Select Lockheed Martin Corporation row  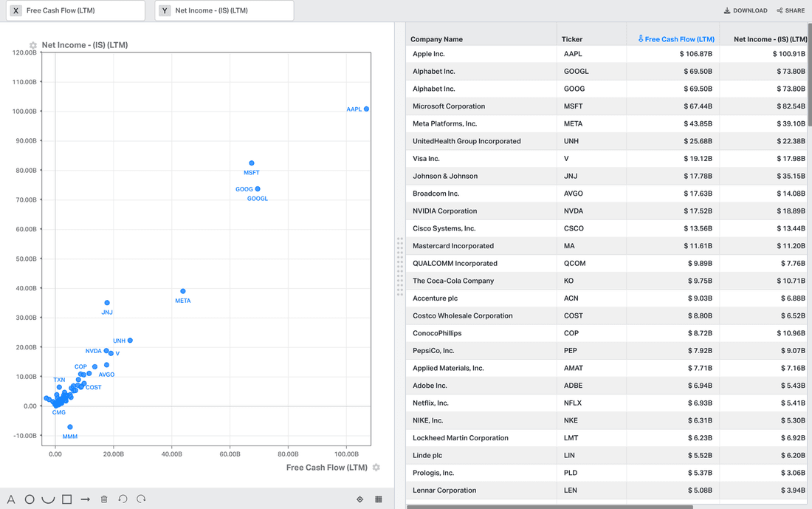[607, 438]
